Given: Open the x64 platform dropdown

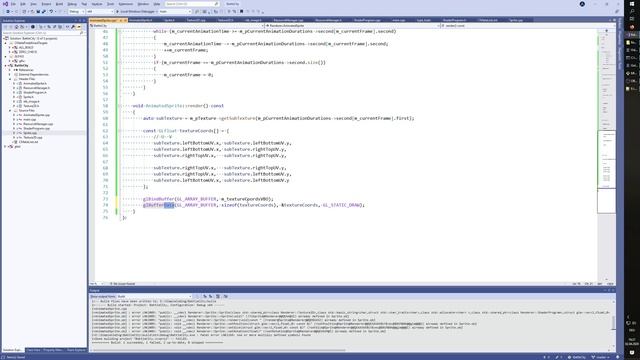Looking at the screenshot, I should pyautogui.click(x=100, y=11).
